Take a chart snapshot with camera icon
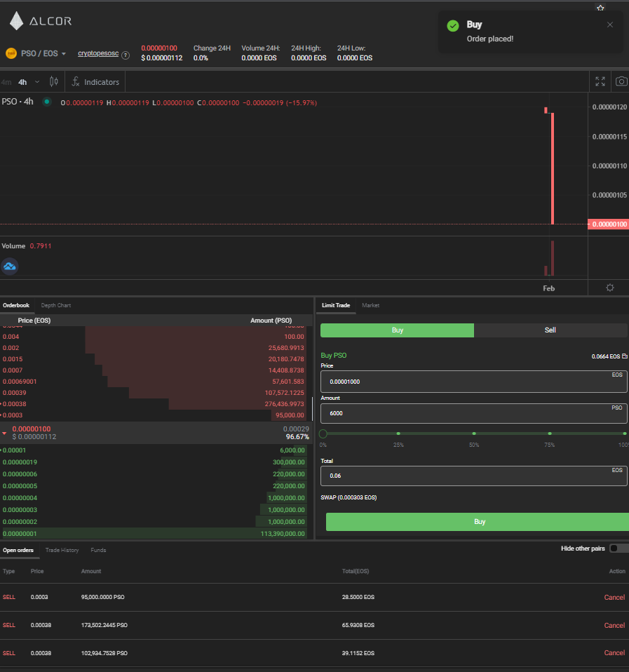This screenshot has height=672, width=629. point(621,81)
